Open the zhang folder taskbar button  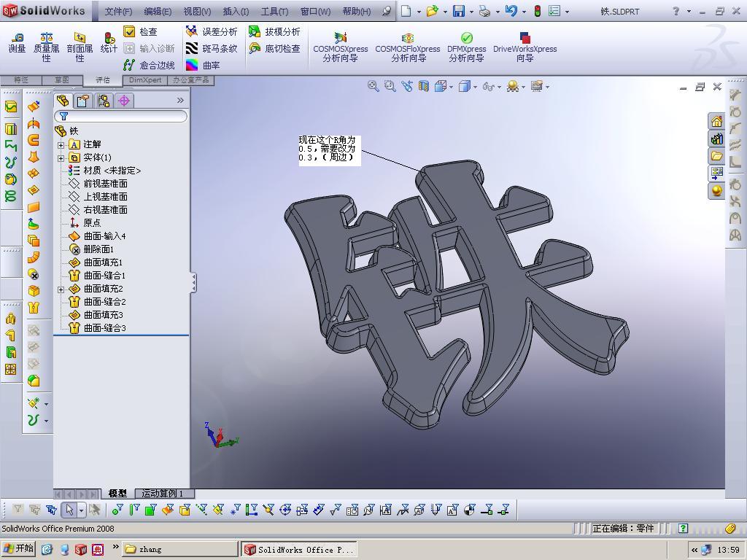[180, 549]
